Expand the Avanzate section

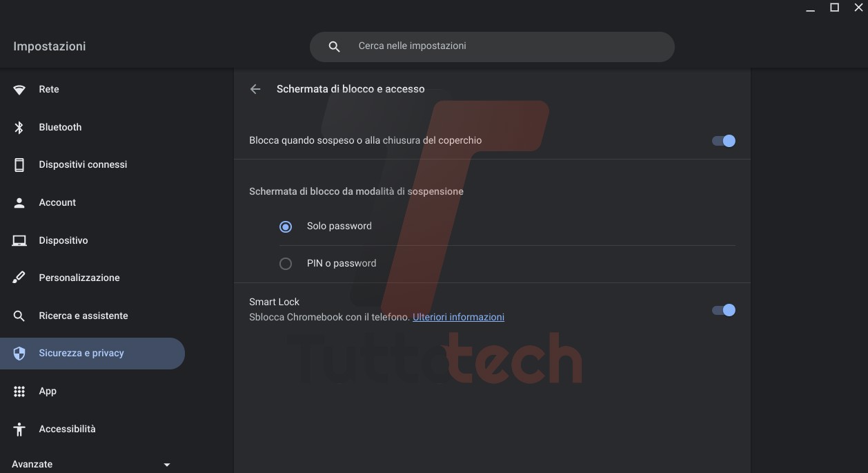click(166, 465)
